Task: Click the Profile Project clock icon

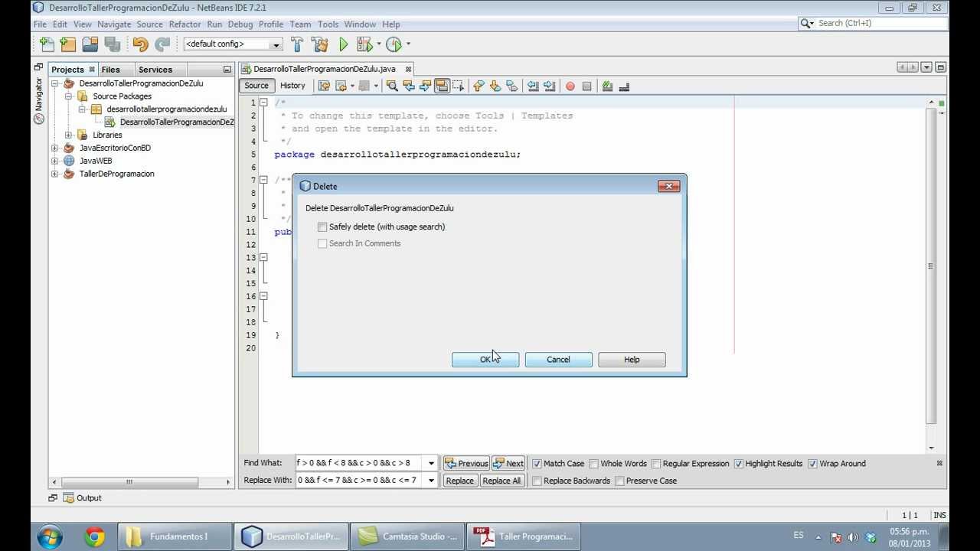Action: click(394, 44)
